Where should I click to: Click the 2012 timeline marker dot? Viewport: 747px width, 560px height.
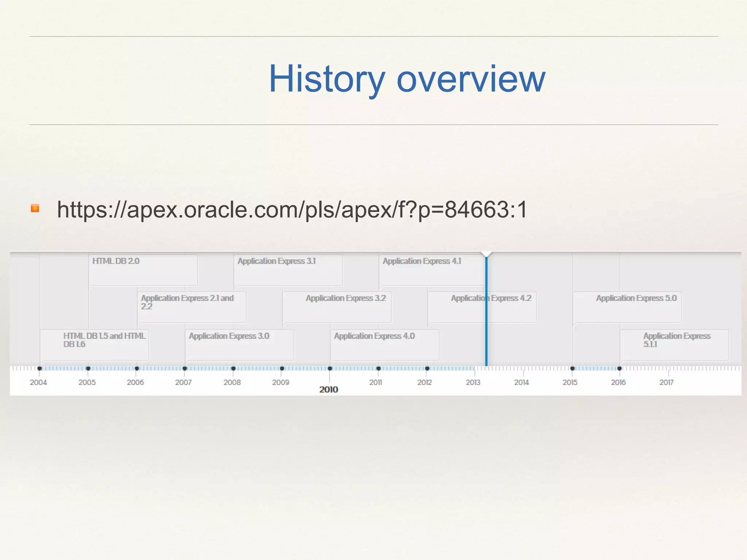[x=427, y=369]
